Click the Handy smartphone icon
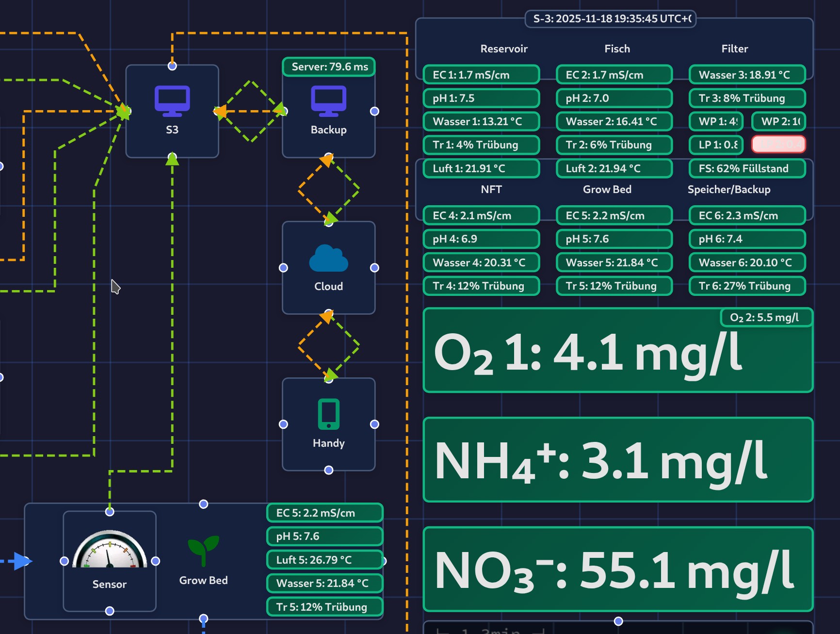 (328, 414)
